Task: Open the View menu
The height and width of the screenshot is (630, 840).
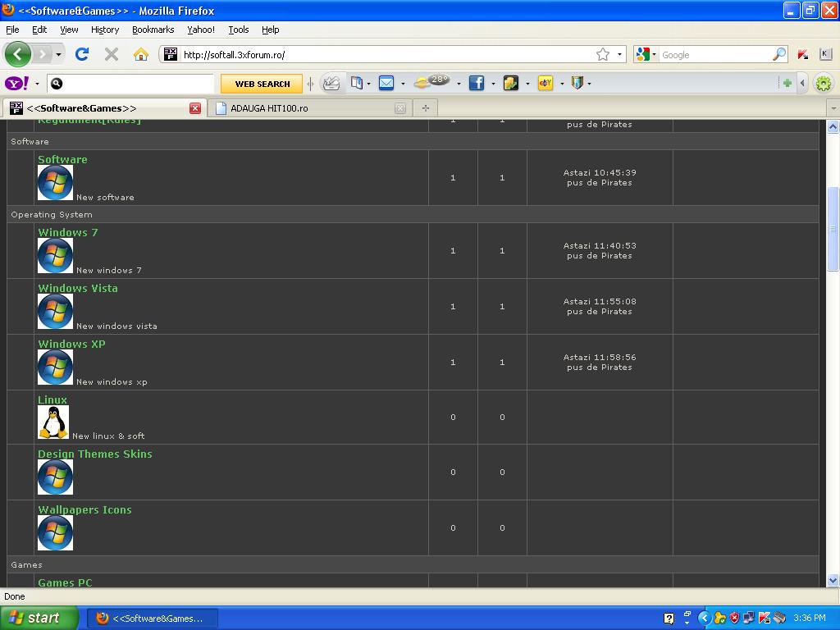Action: [69, 30]
